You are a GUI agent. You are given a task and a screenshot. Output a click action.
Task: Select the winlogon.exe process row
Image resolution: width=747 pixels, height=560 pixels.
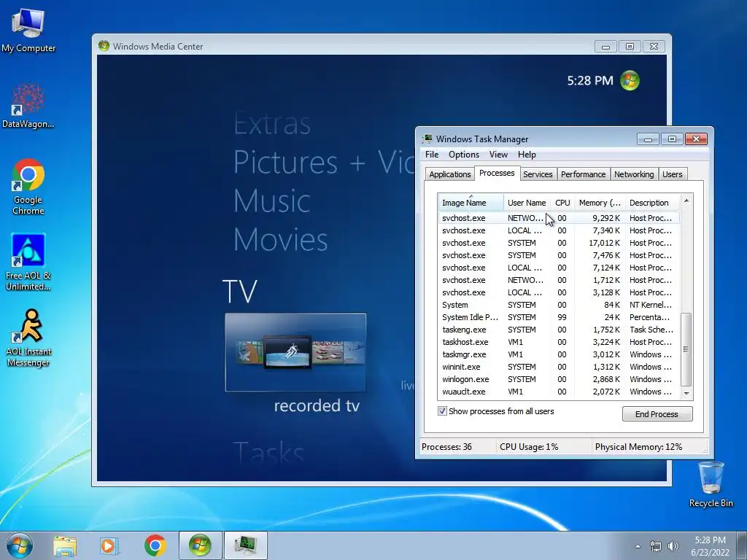click(x=559, y=379)
